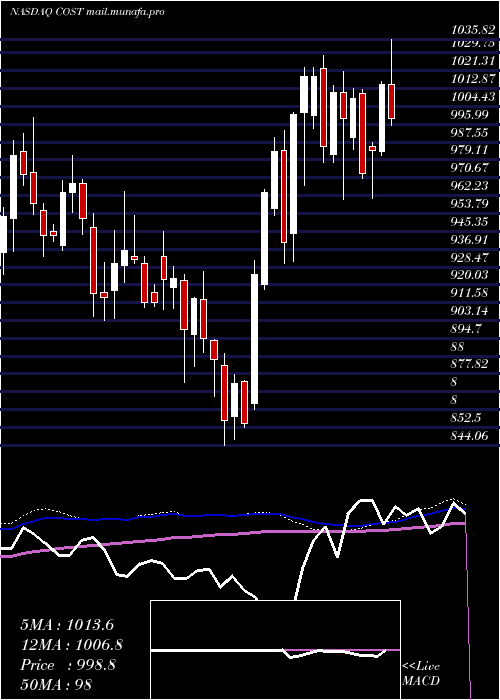Viewport: 500px width, 700px height.
Task: Click the 12MA : 1006.8 value
Action: tap(71, 645)
